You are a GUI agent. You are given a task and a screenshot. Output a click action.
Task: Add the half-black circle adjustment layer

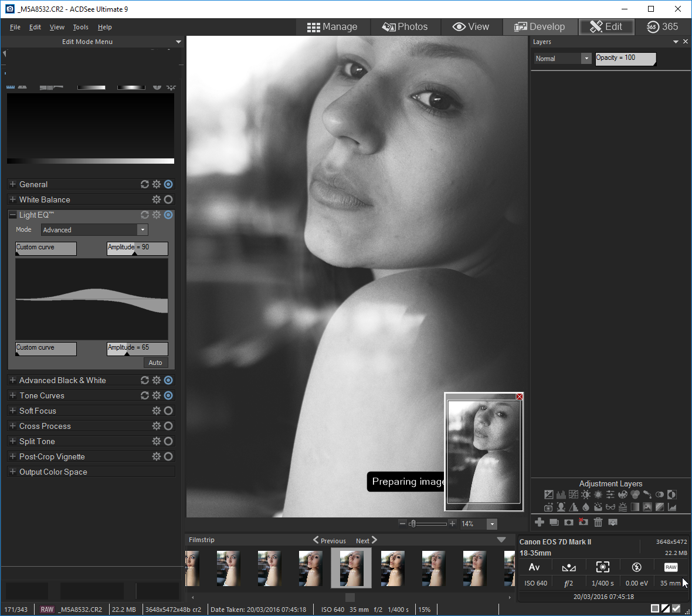(672, 495)
